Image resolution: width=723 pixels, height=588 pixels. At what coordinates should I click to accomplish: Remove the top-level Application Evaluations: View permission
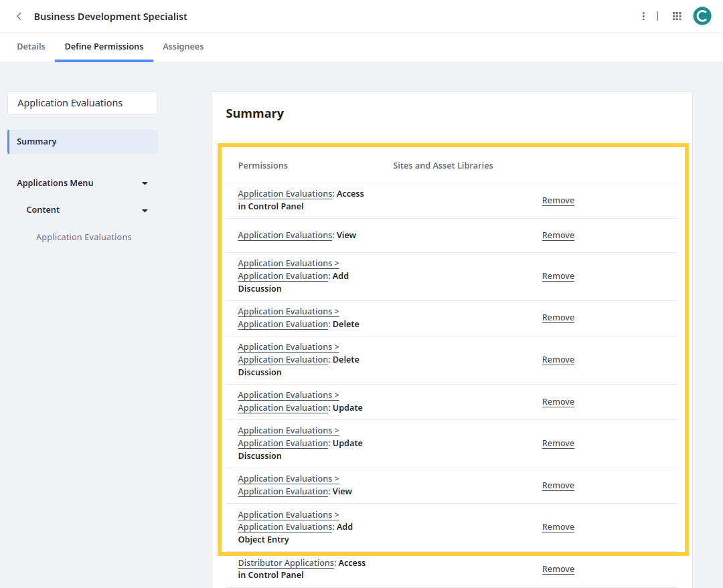click(x=558, y=235)
